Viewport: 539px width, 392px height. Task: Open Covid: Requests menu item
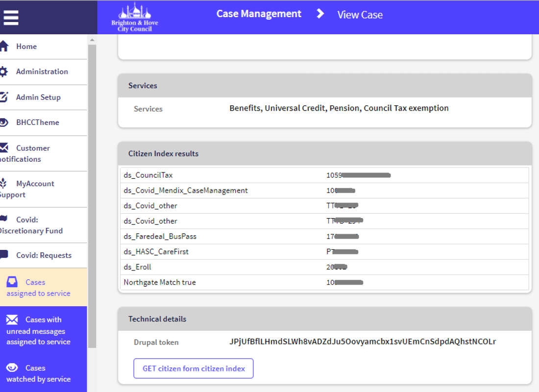tap(43, 255)
